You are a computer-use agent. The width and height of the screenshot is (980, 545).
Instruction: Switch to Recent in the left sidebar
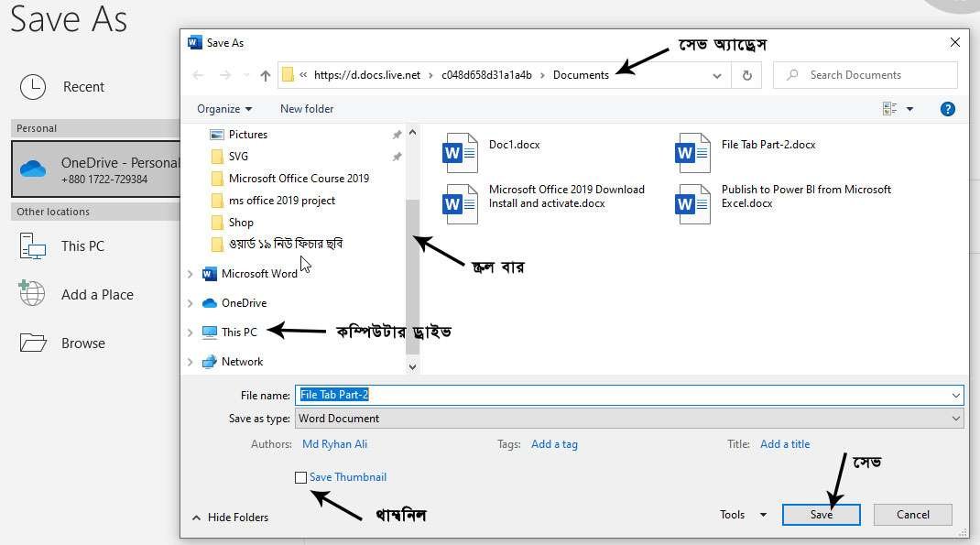pos(82,86)
